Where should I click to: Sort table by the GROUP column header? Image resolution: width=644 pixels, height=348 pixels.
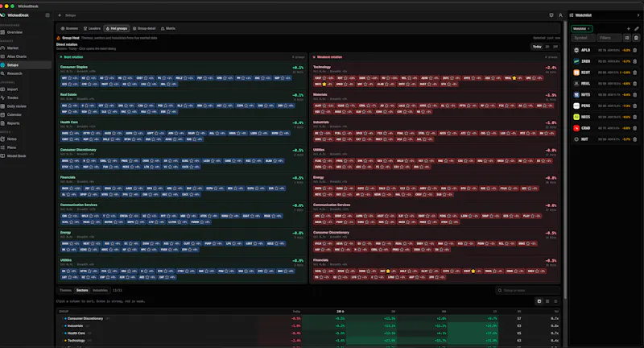pyautogui.click(x=64, y=312)
